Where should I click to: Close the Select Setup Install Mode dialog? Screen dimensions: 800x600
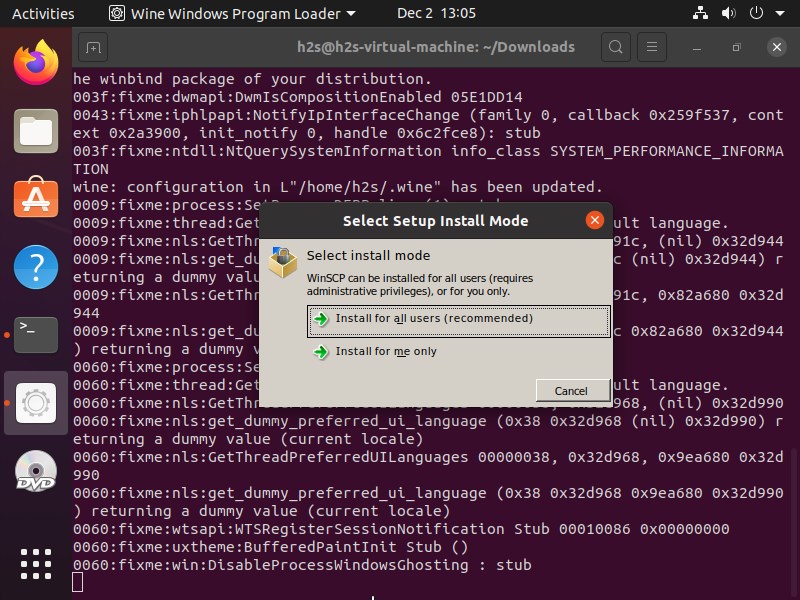point(594,220)
